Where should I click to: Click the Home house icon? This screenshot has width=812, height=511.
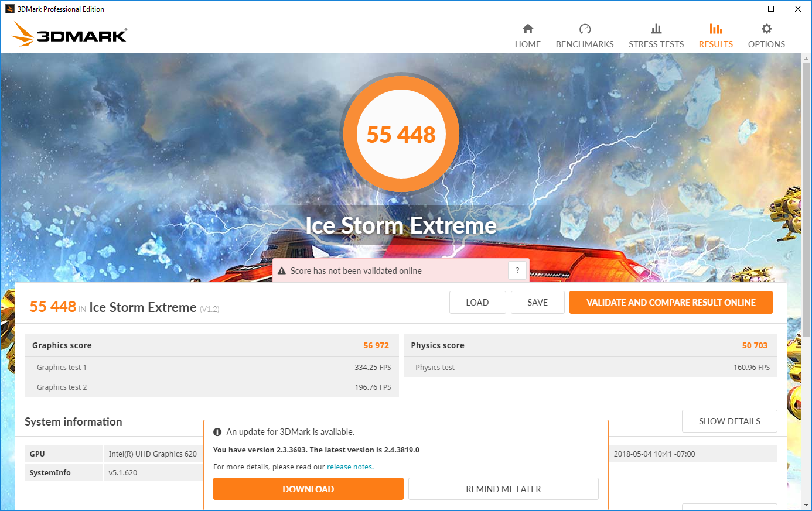pyautogui.click(x=528, y=29)
